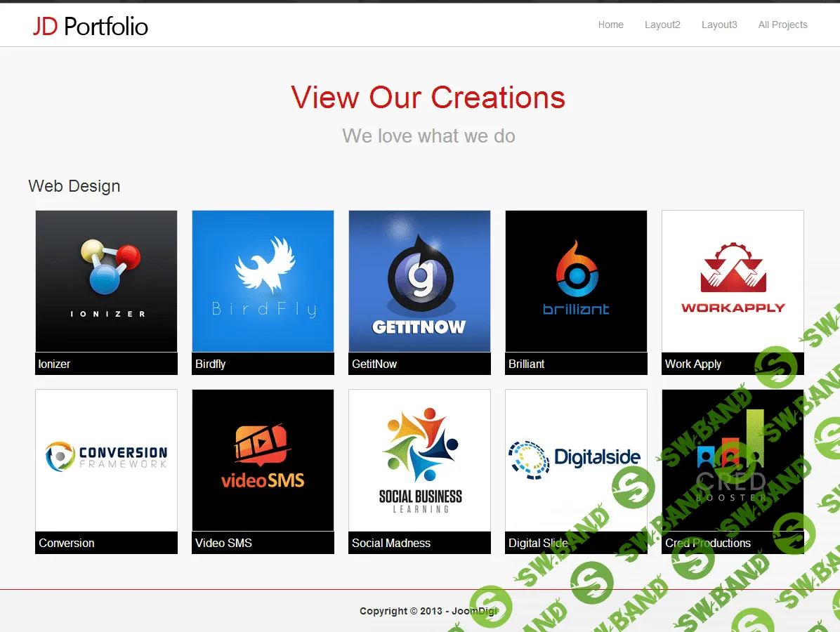
Task: Open the All Projects section
Action: coord(782,25)
